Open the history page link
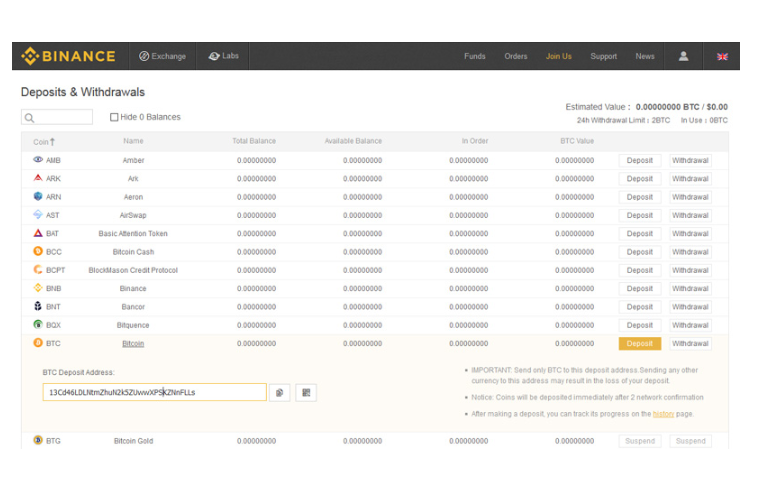 [x=663, y=414]
